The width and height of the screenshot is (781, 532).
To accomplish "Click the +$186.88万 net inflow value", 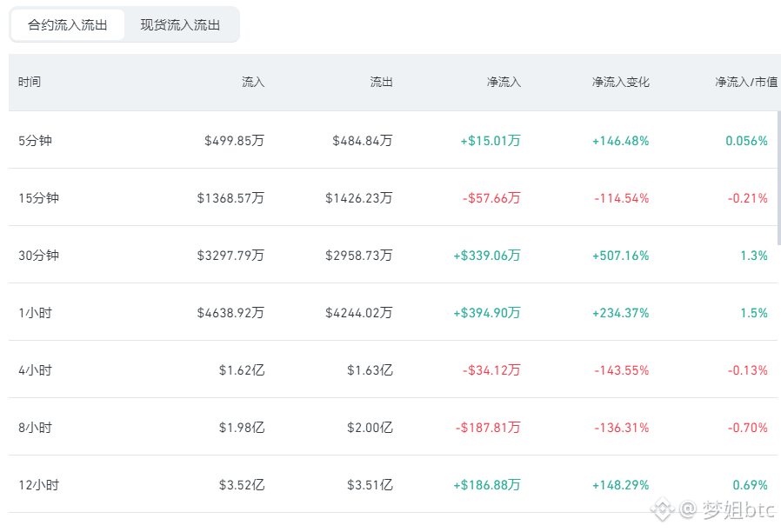I will pyautogui.click(x=487, y=485).
